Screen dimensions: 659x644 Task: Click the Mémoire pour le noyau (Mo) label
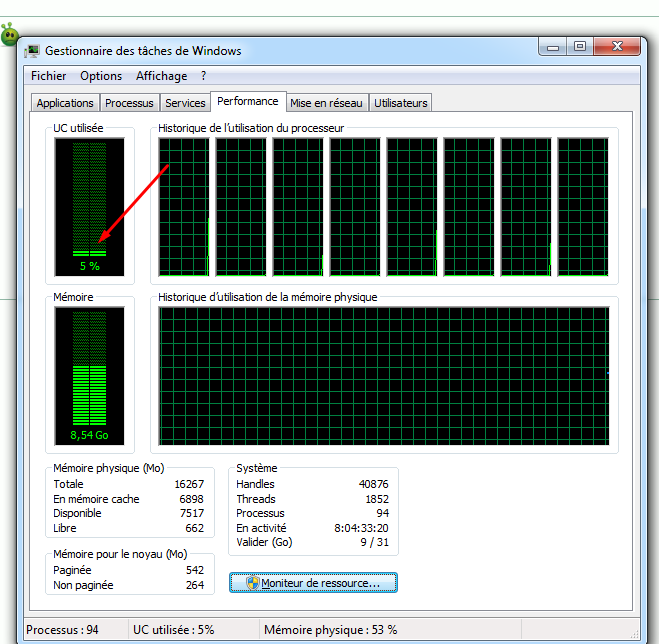pyautogui.click(x=120, y=554)
